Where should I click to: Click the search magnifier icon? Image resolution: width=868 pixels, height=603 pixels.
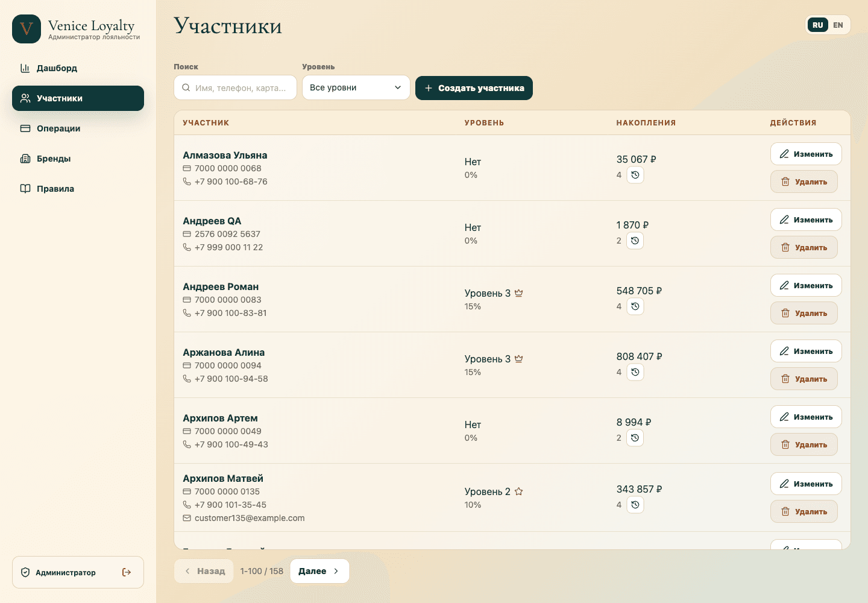pyautogui.click(x=186, y=87)
